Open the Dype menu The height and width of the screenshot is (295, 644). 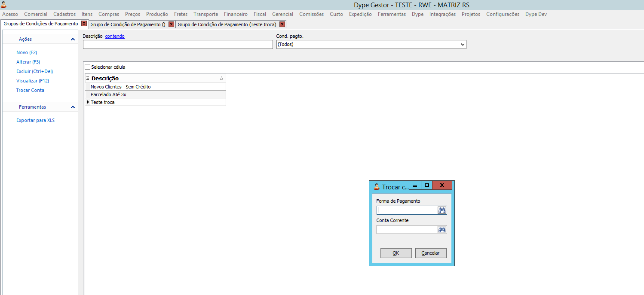click(x=417, y=14)
